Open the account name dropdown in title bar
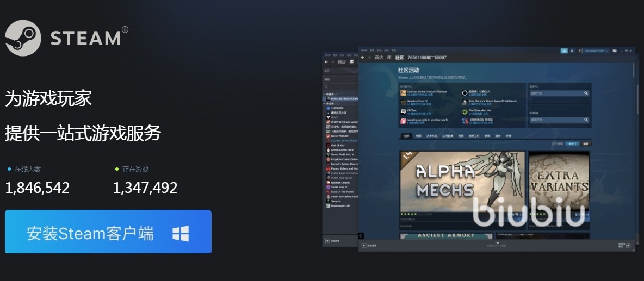Image resolution: width=644 pixels, height=281 pixels. [595, 51]
